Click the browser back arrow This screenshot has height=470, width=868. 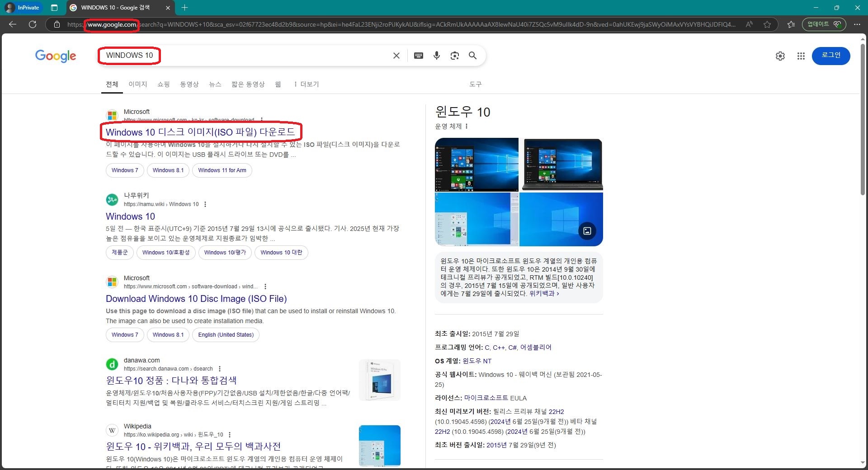point(13,24)
